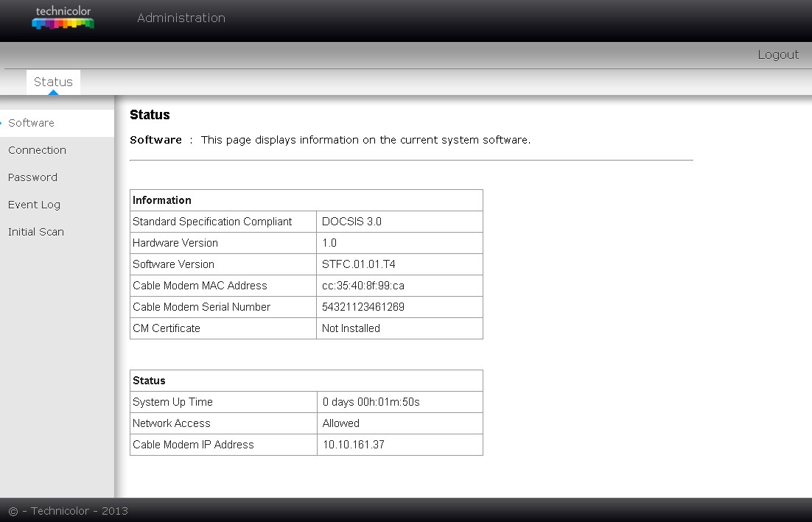Image resolution: width=812 pixels, height=522 pixels.
Task: Open the Password settings page
Action: click(32, 177)
